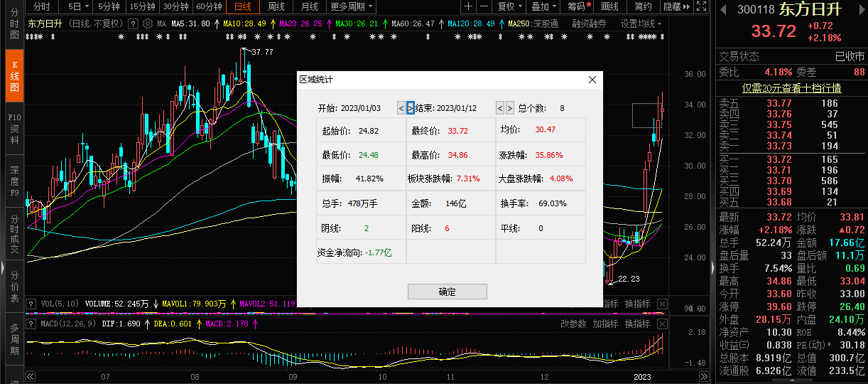The image size is (868, 384).
Task: Click the VOL indicator help icon
Action: 31,304
